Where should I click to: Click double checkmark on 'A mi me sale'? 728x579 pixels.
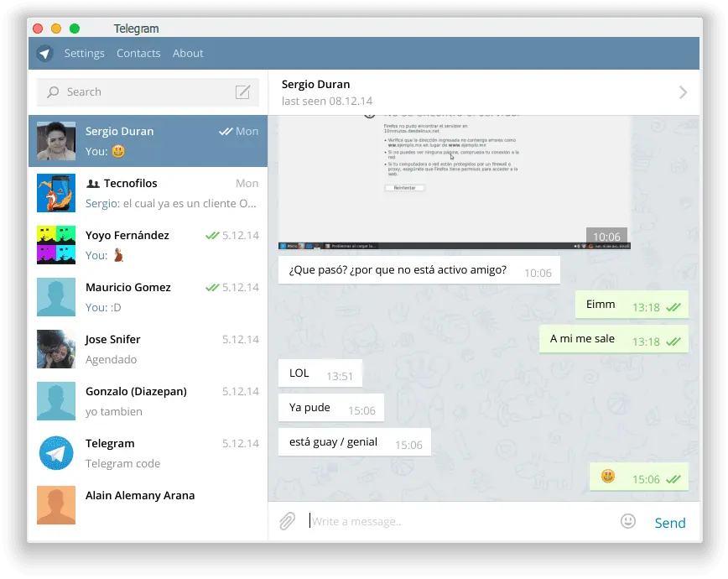(x=673, y=342)
